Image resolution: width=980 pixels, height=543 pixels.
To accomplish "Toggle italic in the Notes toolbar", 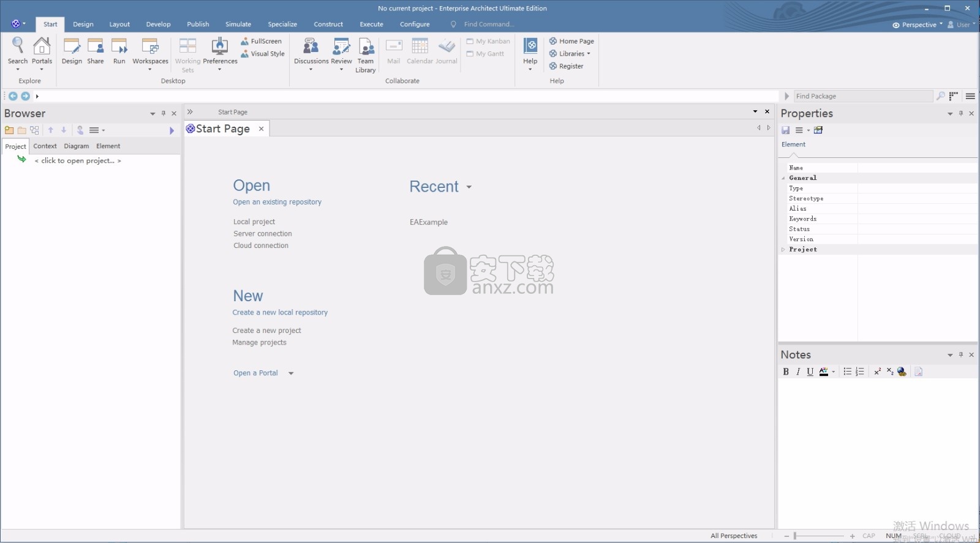I will tap(798, 372).
